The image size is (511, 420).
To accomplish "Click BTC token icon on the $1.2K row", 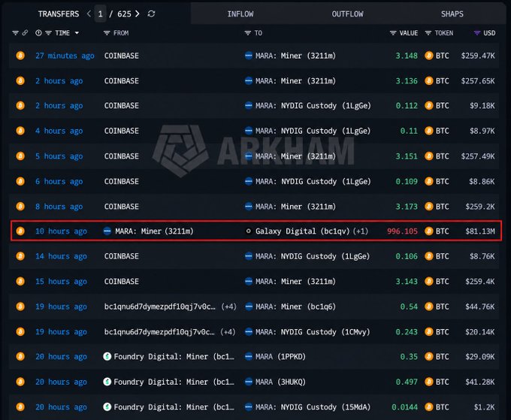I will tap(429, 407).
